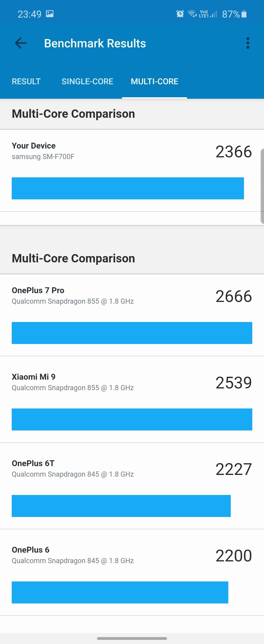Viewport: 264px width, 644px height.
Task: Tap the alarm clock status icon
Action: tap(180, 14)
